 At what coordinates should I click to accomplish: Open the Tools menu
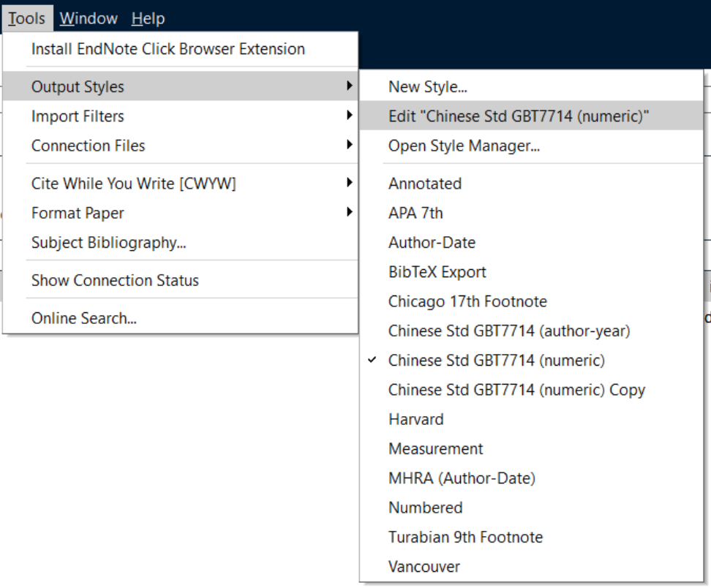point(27,18)
